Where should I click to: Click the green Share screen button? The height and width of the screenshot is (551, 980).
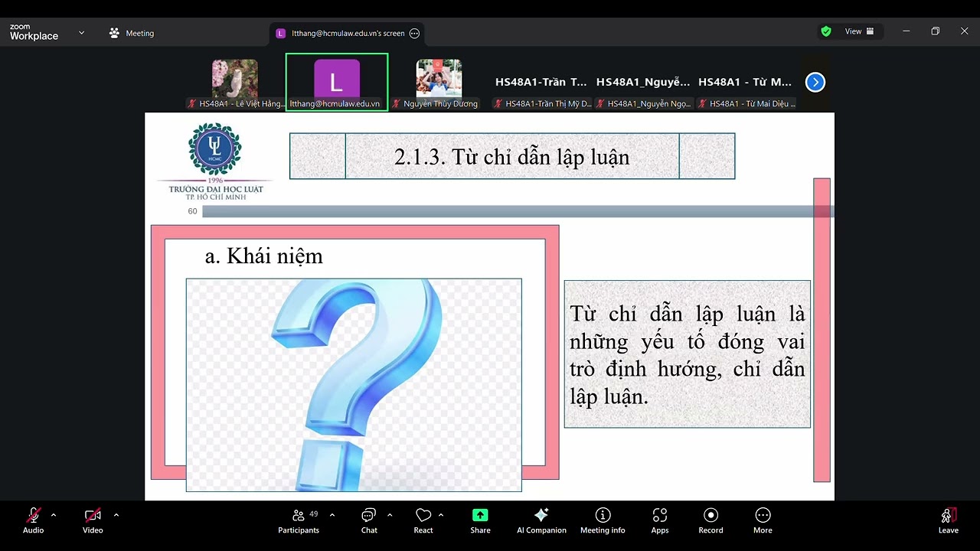click(480, 520)
